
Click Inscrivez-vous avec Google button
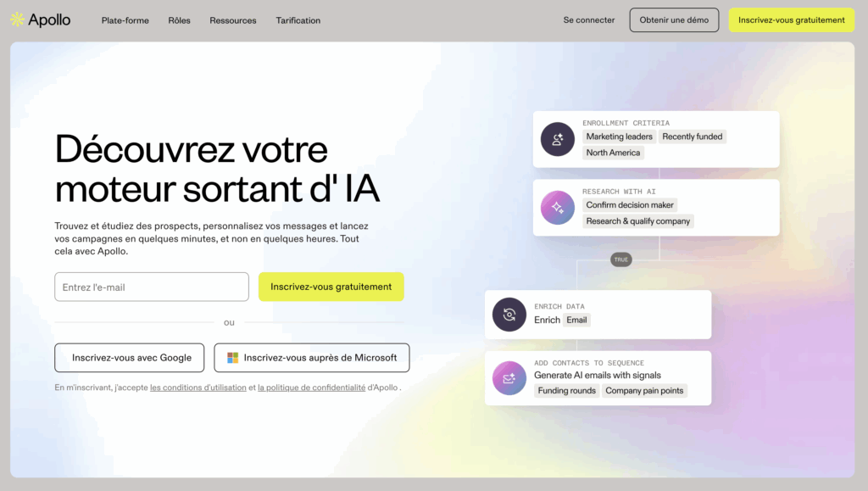pos(130,358)
